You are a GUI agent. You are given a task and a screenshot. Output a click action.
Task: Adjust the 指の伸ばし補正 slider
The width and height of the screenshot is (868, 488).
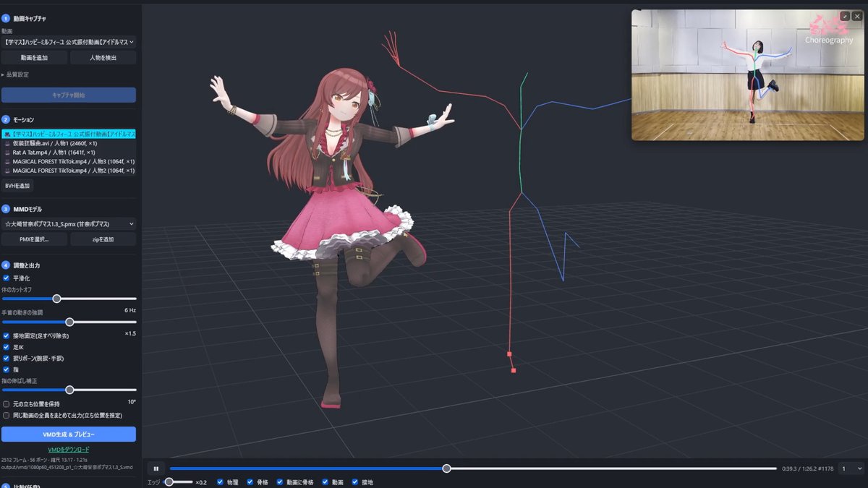tap(69, 390)
